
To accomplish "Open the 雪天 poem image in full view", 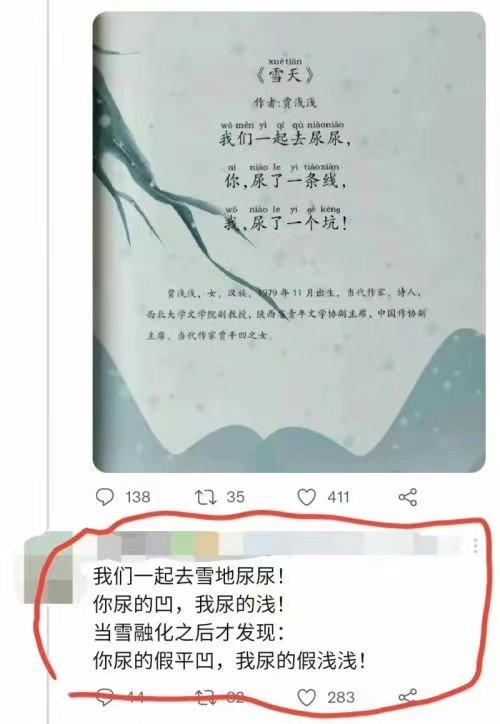I will tap(289, 242).
